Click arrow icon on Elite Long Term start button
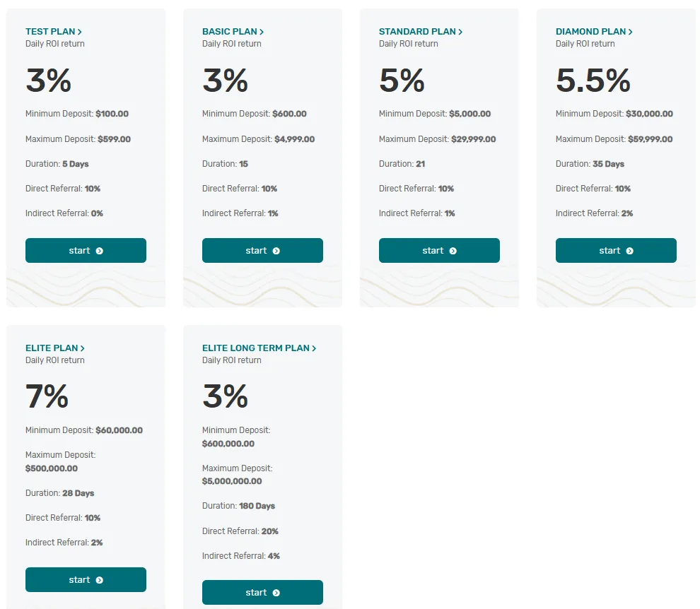 click(276, 593)
